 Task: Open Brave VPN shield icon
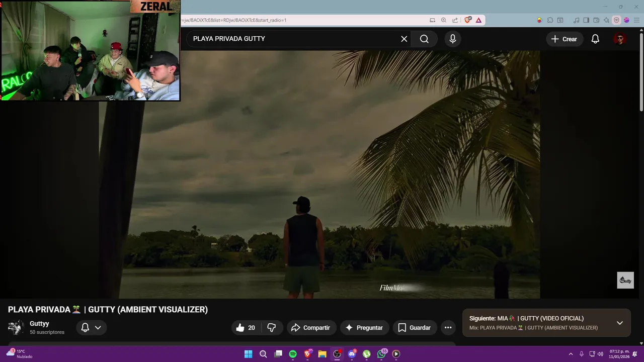pyautogui.click(x=616, y=20)
